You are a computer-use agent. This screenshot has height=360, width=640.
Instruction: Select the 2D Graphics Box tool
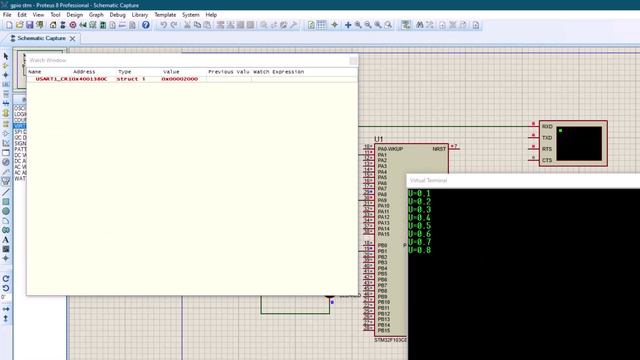[6, 202]
